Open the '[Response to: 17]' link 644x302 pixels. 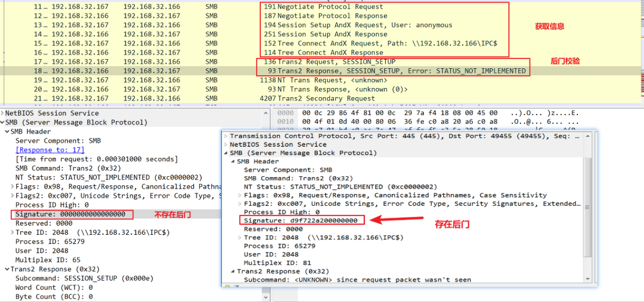[50, 150]
